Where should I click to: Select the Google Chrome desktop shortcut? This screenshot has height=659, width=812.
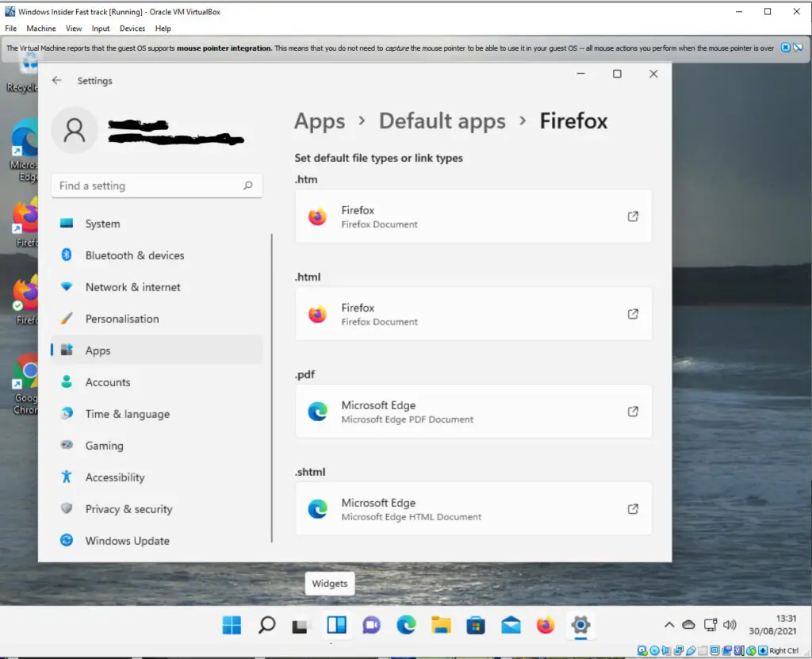click(x=25, y=384)
